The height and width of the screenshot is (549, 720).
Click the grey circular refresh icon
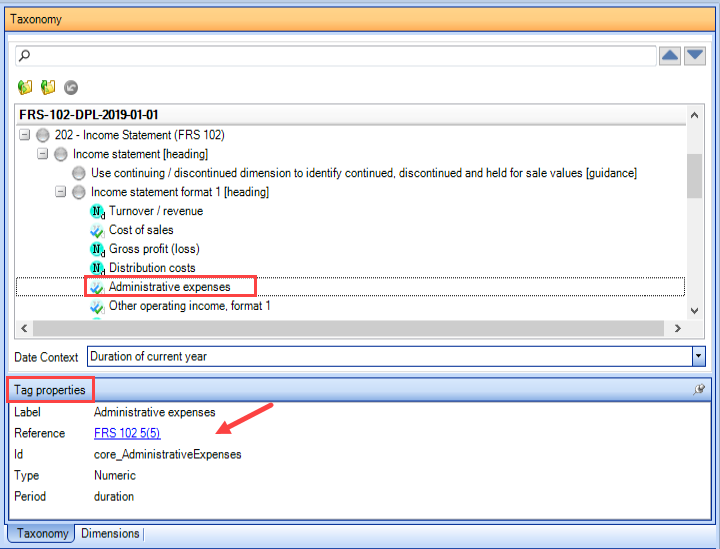pos(71,87)
